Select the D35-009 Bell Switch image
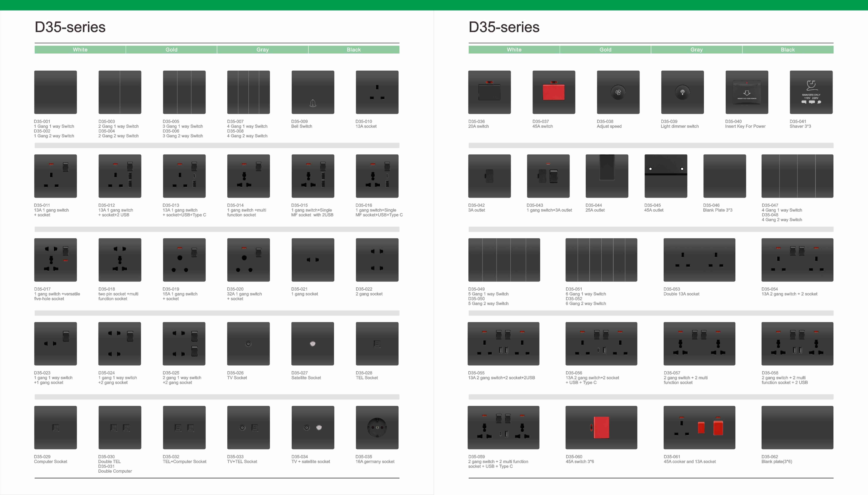Screen dimensions: 868x495 313,92
